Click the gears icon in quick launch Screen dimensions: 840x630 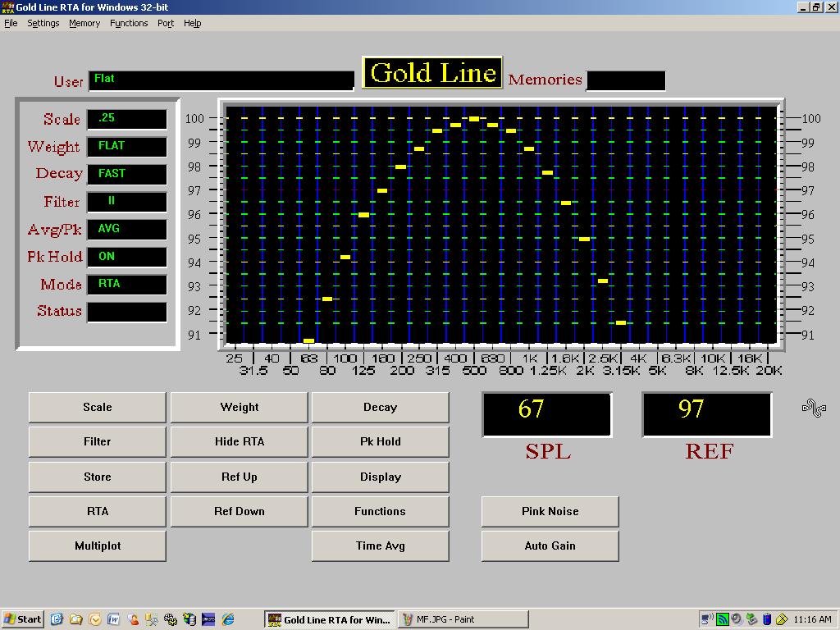tap(171, 619)
